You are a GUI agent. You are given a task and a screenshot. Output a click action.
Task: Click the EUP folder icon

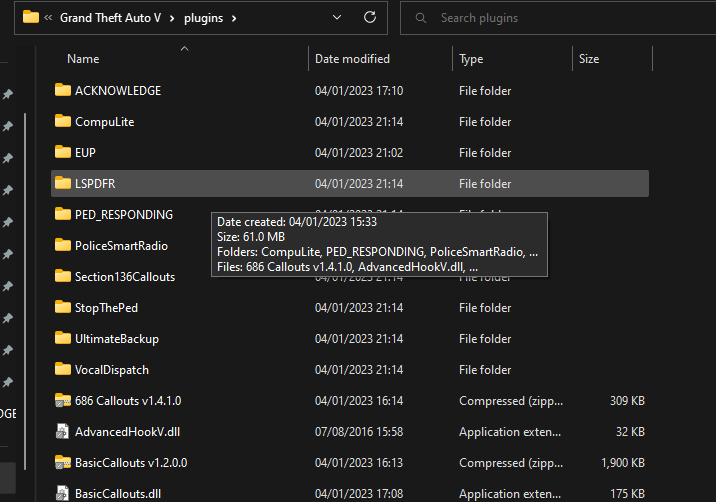pyautogui.click(x=63, y=153)
